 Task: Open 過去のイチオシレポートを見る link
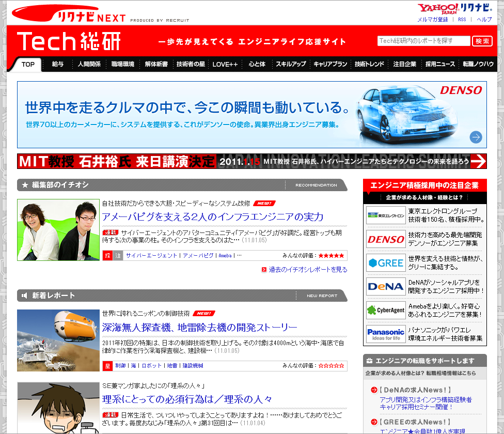pos(307,270)
